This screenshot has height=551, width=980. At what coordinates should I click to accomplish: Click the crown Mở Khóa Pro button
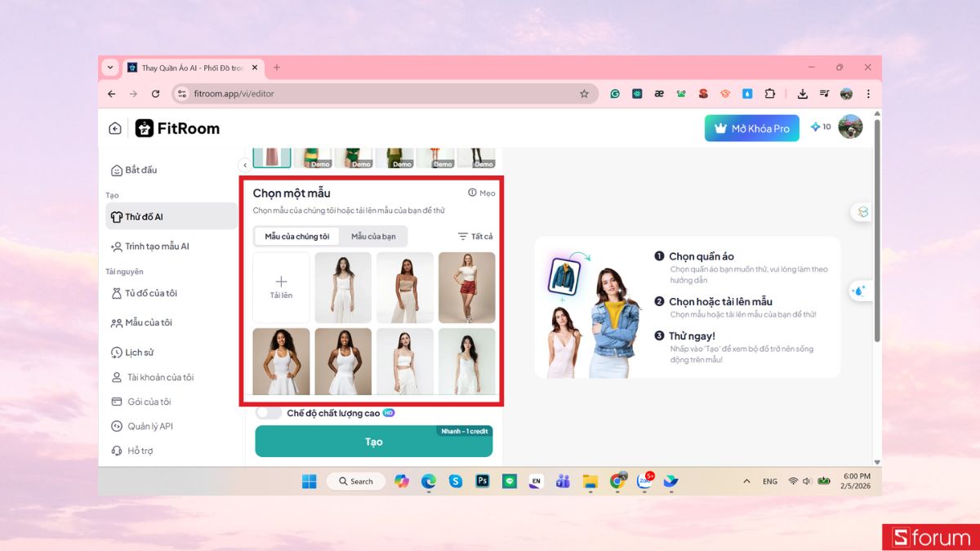[752, 128]
